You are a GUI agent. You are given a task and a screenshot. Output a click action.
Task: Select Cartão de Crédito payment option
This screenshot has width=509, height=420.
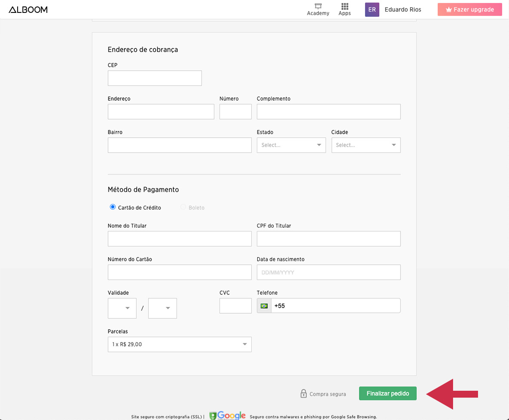point(113,207)
